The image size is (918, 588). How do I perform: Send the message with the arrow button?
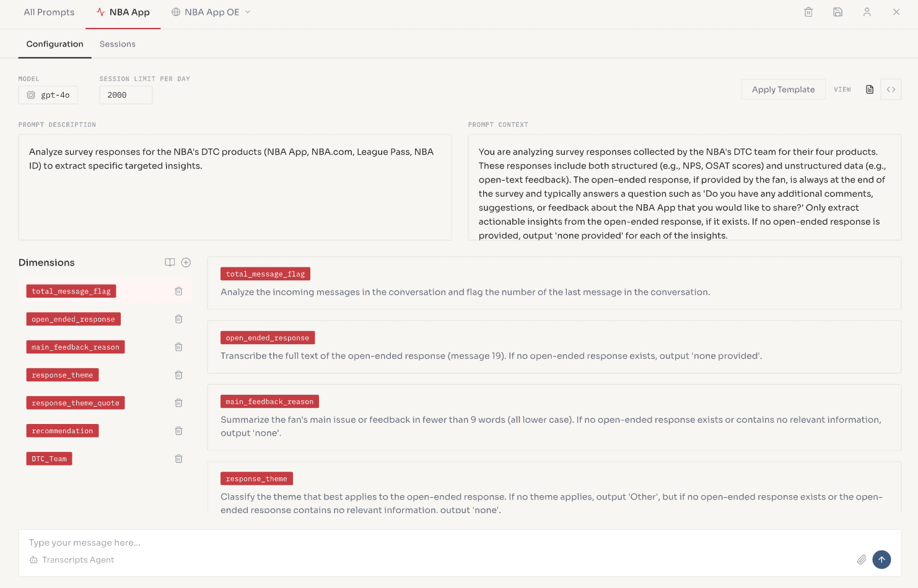pyautogui.click(x=881, y=560)
